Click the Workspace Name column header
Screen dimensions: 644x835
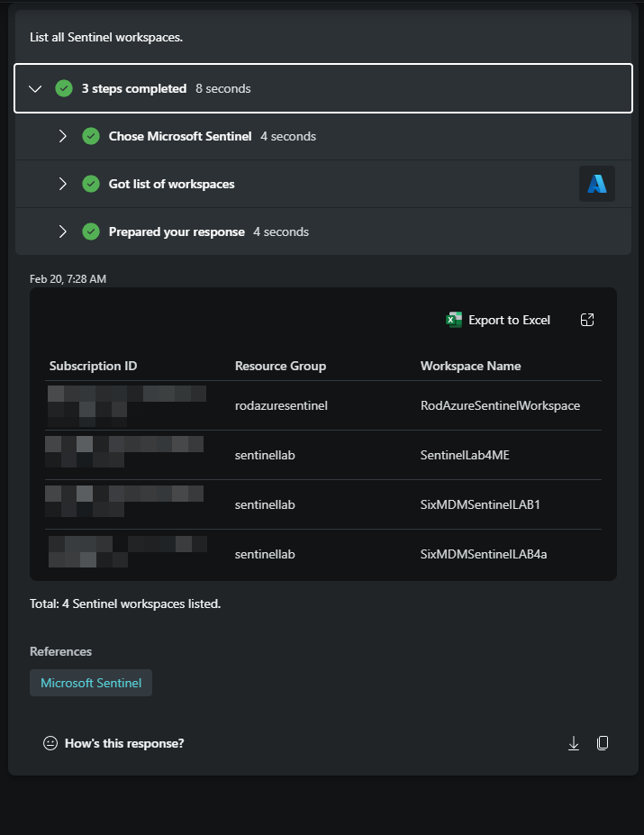pos(470,366)
